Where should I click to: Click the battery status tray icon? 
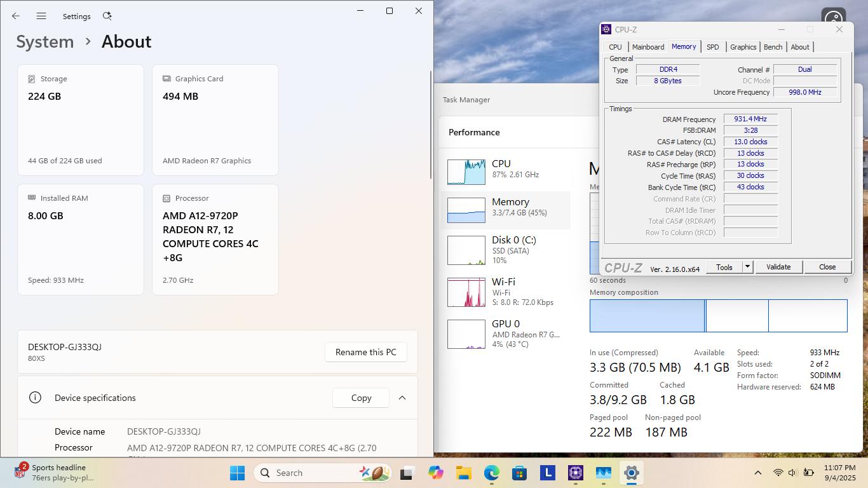808,473
